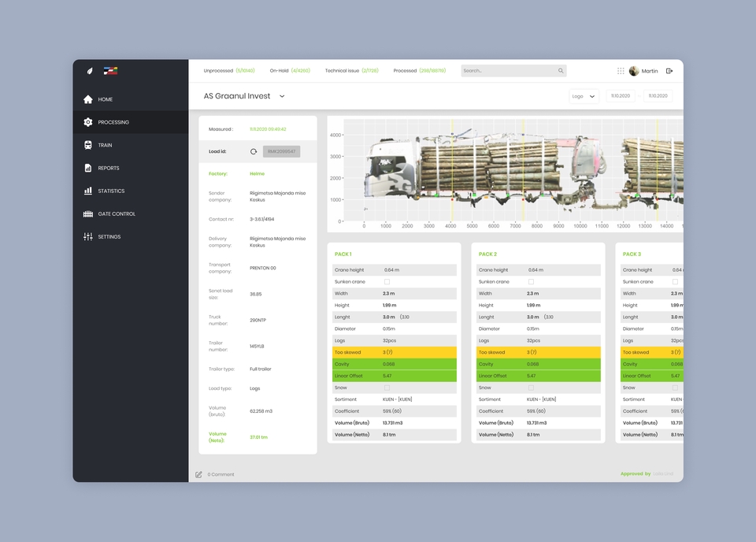The width and height of the screenshot is (756, 542).
Task: Select the yellow Too skewed row in Pack 1
Action: pos(393,351)
